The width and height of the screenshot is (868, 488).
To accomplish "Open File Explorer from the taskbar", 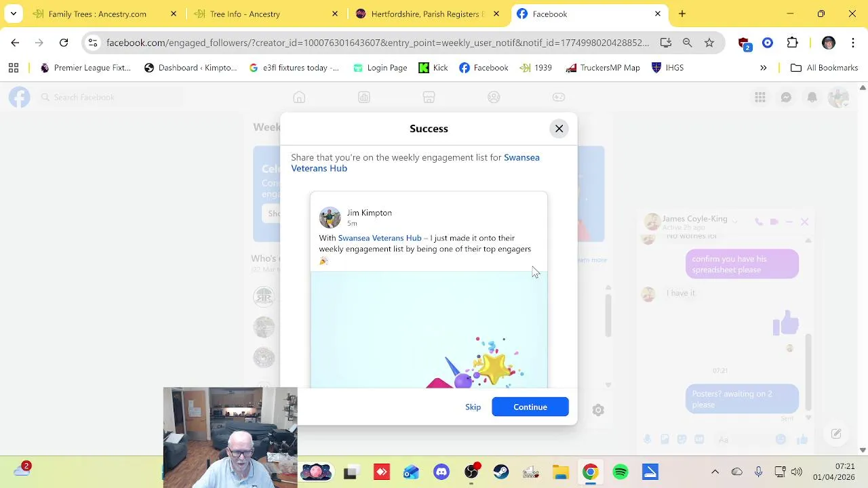I will tap(561, 472).
